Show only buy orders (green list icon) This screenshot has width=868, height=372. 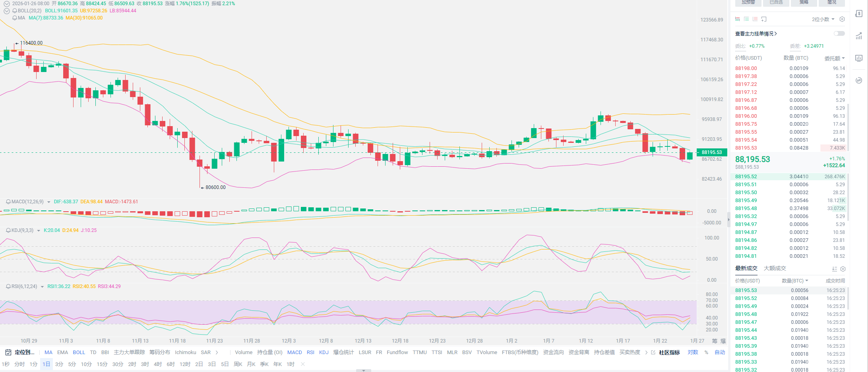tap(746, 19)
